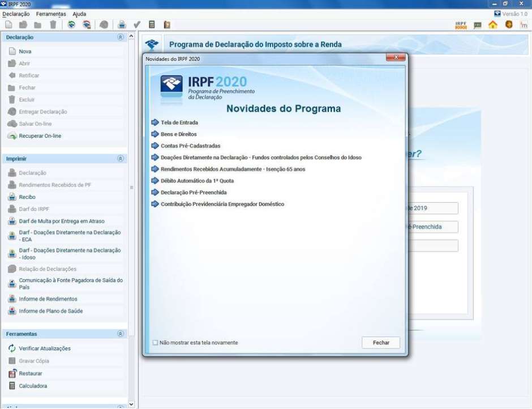
Task: Select Nova to create a new declaration
Action: pyautogui.click(x=25, y=52)
